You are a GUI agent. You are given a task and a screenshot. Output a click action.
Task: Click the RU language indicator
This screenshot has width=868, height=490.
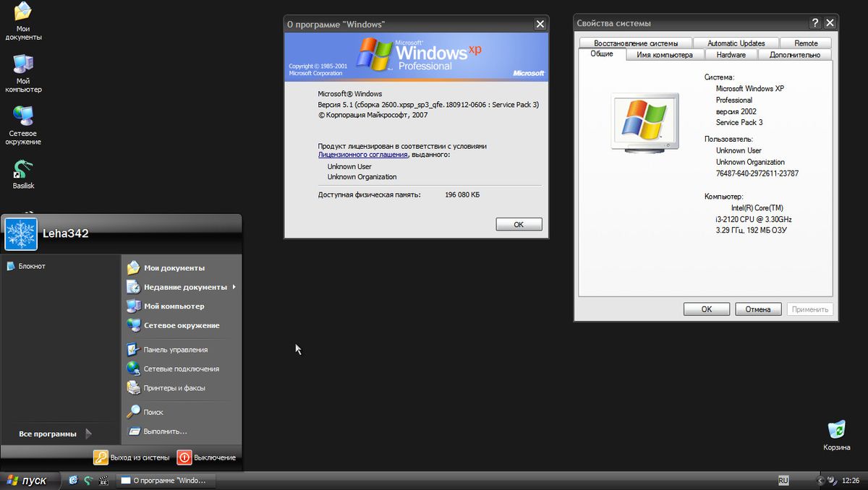[783, 480]
